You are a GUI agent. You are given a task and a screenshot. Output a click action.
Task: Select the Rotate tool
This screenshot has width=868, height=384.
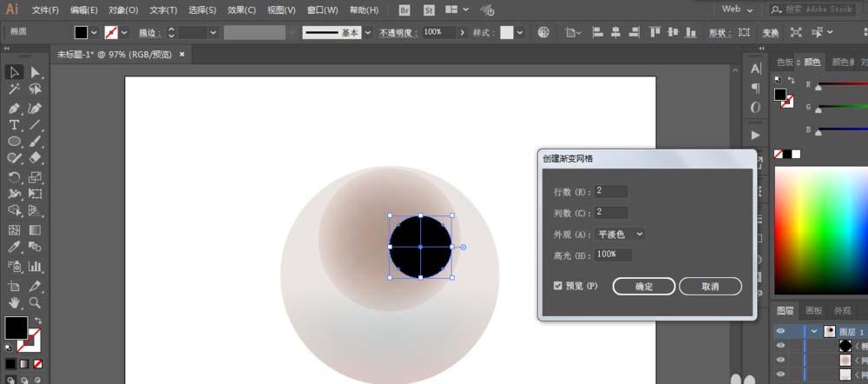(14, 178)
